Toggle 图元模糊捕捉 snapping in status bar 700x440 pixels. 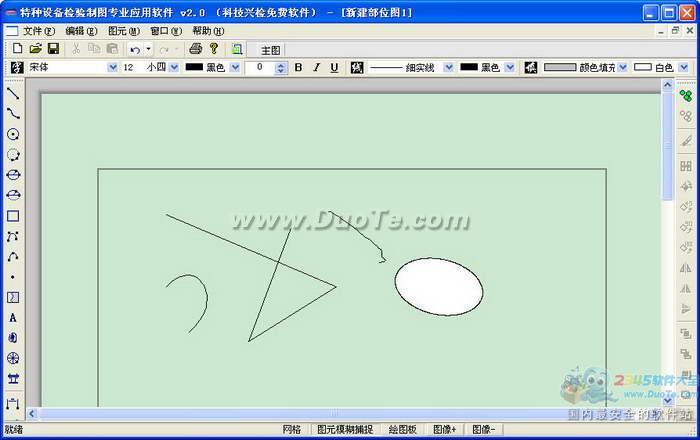pos(345,429)
